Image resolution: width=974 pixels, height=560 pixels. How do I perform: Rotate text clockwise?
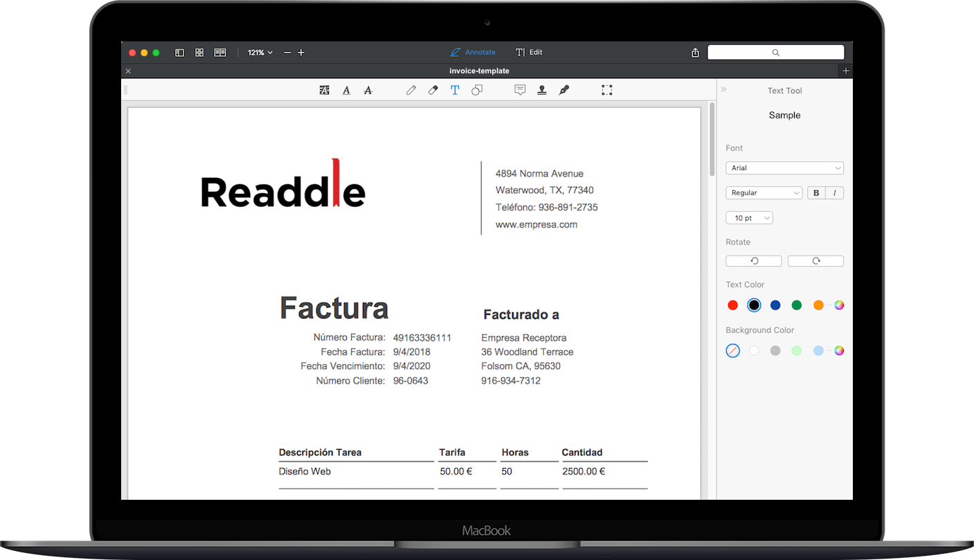815,261
